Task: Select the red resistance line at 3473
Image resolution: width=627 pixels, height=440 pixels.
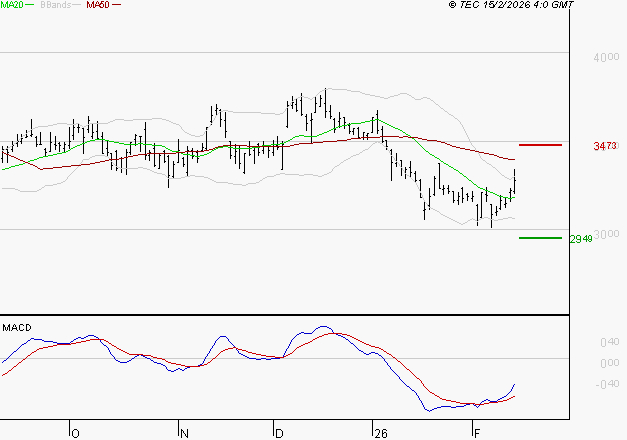Action: point(541,145)
